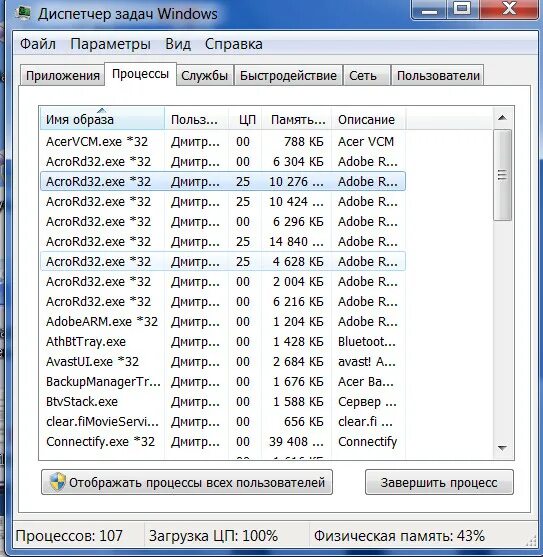Open the Пользователи tab
Screen dimensions: 543x557
click(438, 76)
